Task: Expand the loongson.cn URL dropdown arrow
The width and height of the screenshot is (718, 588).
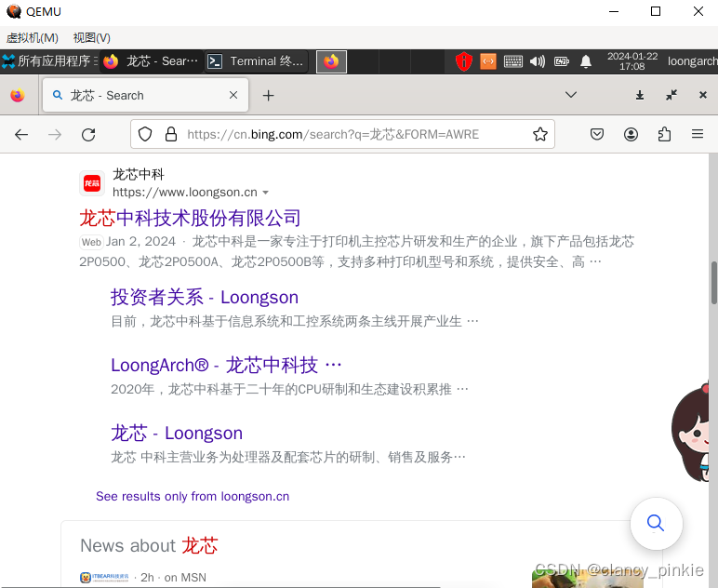Action: point(266,193)
